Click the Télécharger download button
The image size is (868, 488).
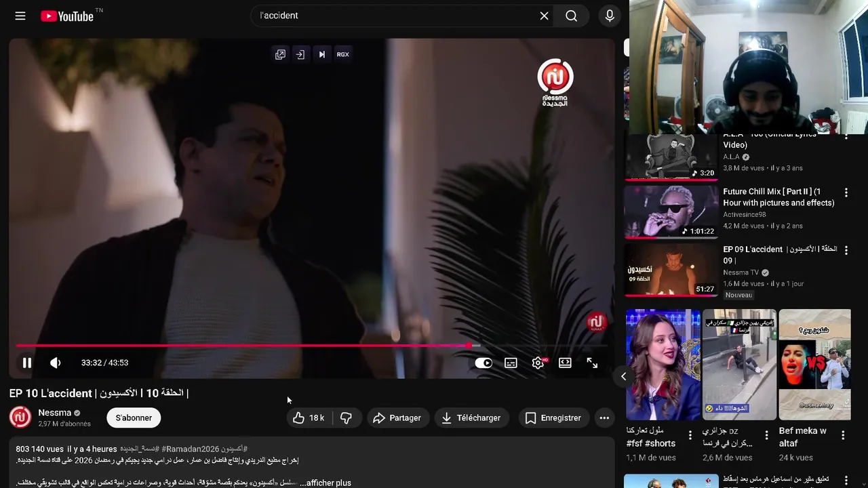point(471,418)
